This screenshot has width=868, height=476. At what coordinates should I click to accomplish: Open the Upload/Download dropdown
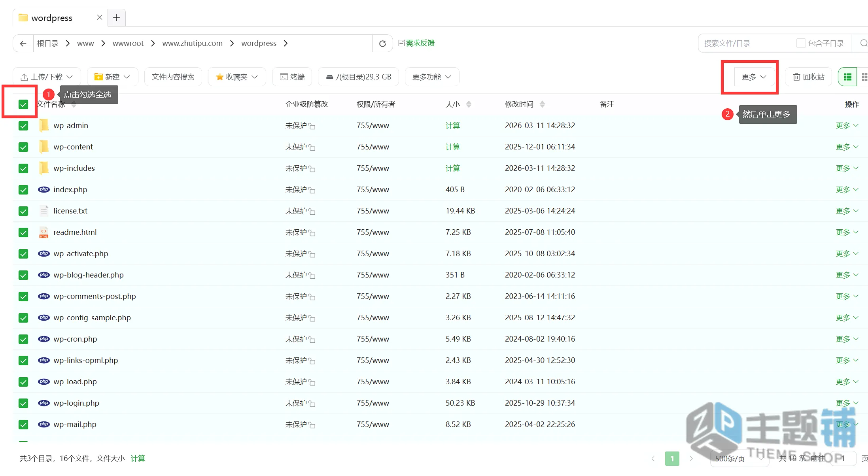point(47,77)
